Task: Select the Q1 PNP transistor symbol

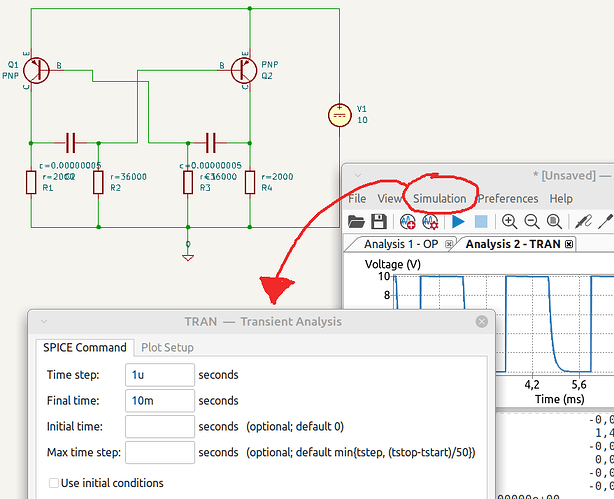Action: pyautogui.click(x=35, y=71)
